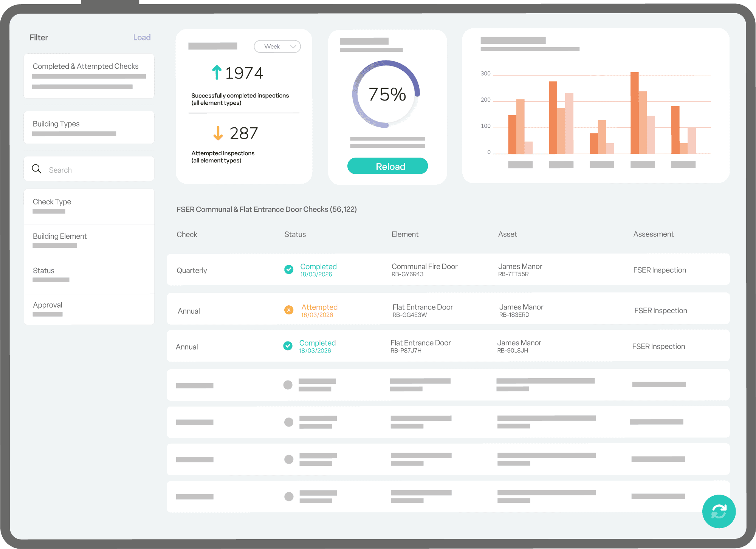
Task: Click the orange attempted icon on the Annual check
Action: click(x=289, y=310)
